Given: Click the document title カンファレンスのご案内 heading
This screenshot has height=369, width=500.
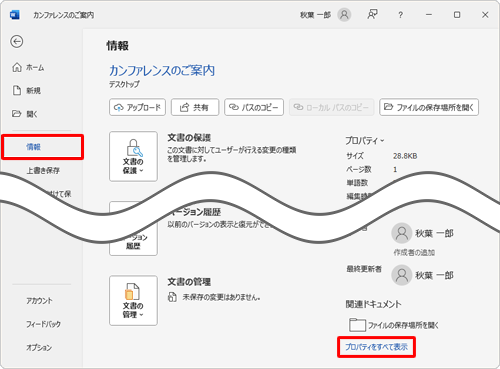Looking at the screenshot, I should 162,70.
